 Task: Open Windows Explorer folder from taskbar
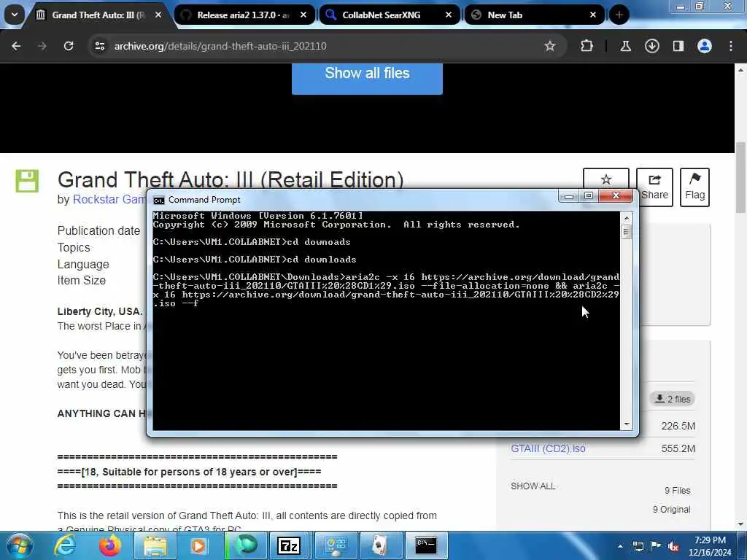coord(155,545)
